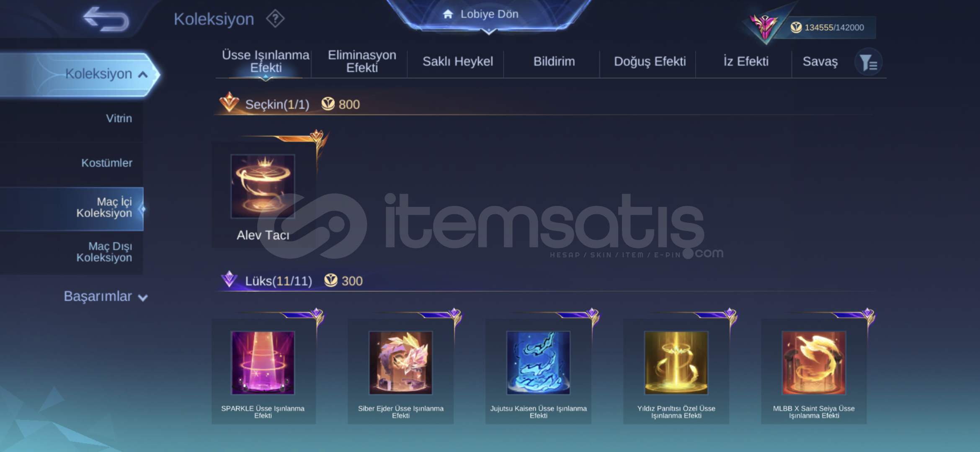The height and width of the screenshot is (452, 980).
Task: Select the Siber Ejder recall effect
Action: [x=400, y=363]
